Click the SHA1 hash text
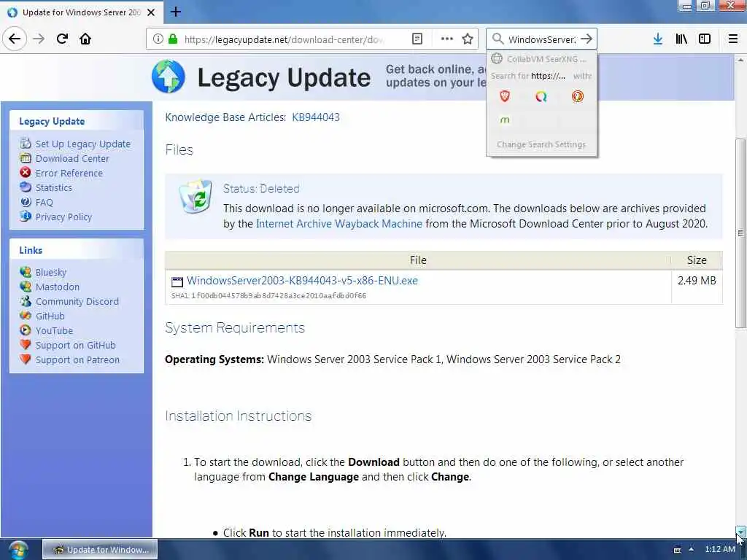 (x=268, y=296)
